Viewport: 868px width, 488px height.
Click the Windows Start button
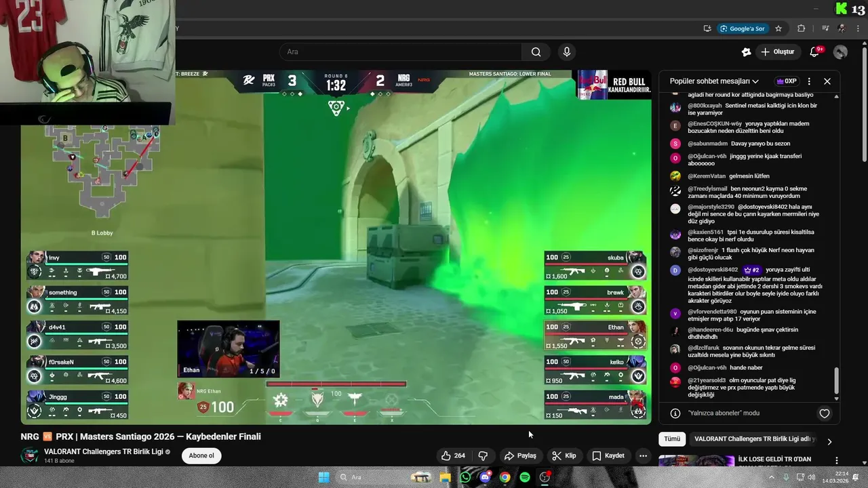click(323, 477)
